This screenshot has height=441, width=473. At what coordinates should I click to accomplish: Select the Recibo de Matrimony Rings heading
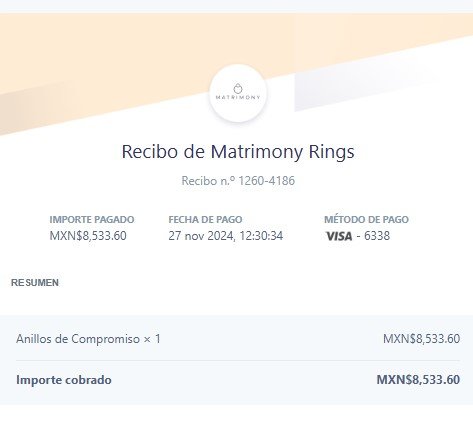[238, 152]
